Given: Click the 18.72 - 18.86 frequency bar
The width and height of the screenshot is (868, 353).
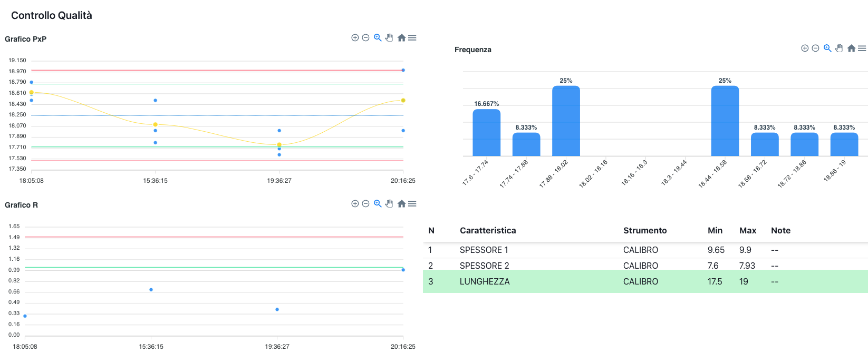Looking at the screenshot, I should pos(805,144).
